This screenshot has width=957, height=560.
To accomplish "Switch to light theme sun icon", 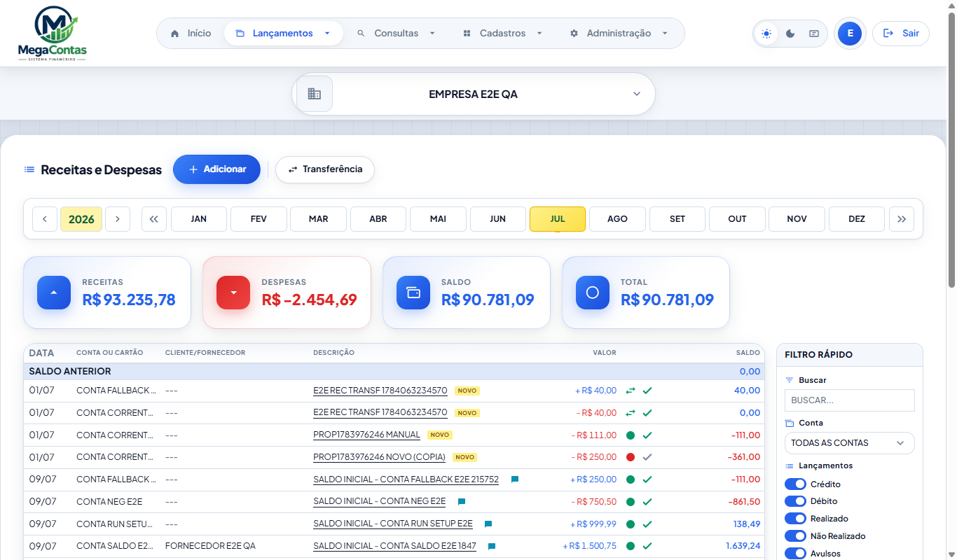I will pyautogui.click(x=767, y=34).
